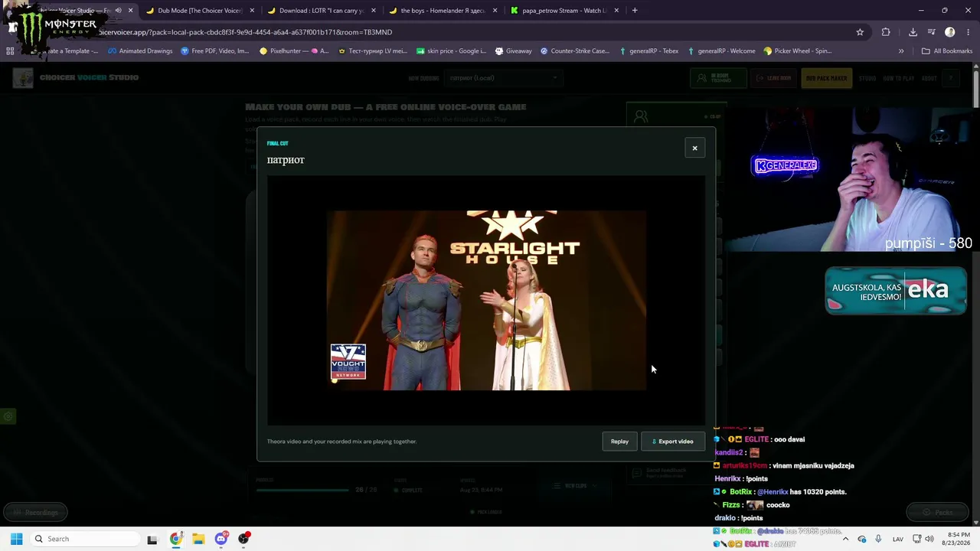Close the Final Cut dialog

click(694, 148)
